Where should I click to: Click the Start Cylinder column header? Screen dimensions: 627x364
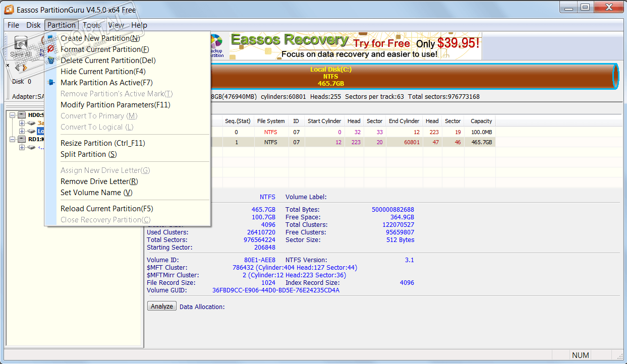(324, 121)
